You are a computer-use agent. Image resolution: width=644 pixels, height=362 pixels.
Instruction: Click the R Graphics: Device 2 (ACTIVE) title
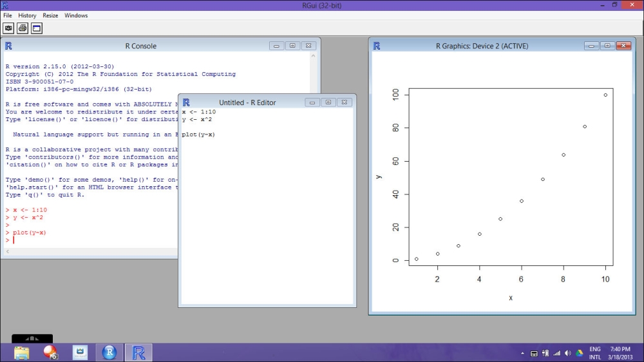point(482,46)
